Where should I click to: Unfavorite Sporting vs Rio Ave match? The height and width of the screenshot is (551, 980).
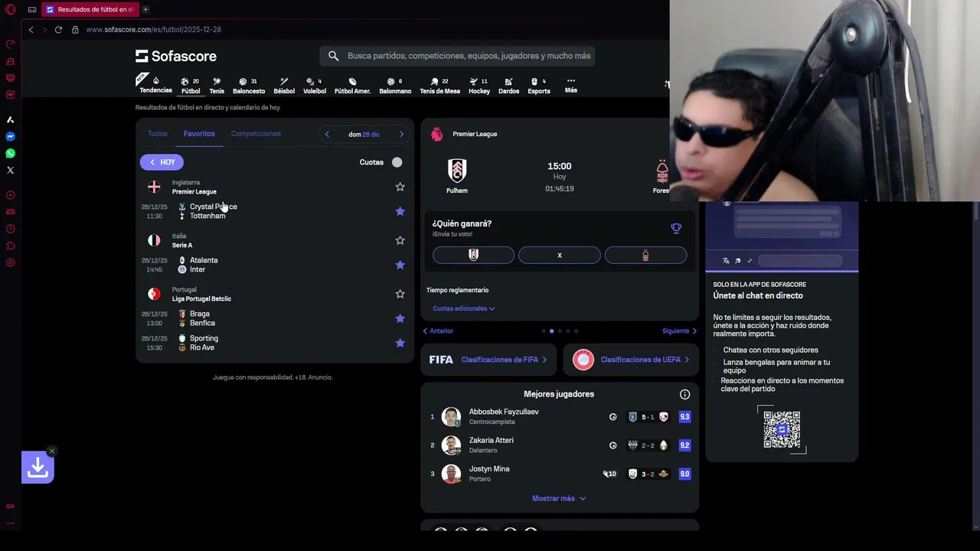pyautogui.click(x=400, y=343)
